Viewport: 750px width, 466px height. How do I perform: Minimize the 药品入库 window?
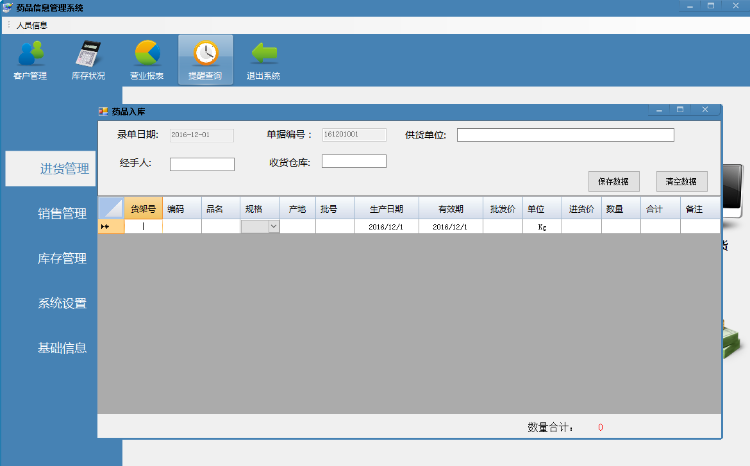coord(659,110)
